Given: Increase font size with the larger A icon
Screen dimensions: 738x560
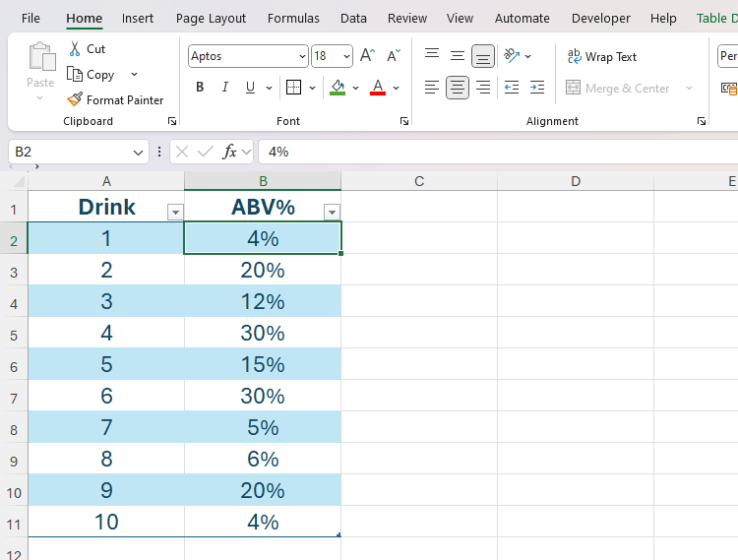Looking at the screenshot, I should click(367, 56).
